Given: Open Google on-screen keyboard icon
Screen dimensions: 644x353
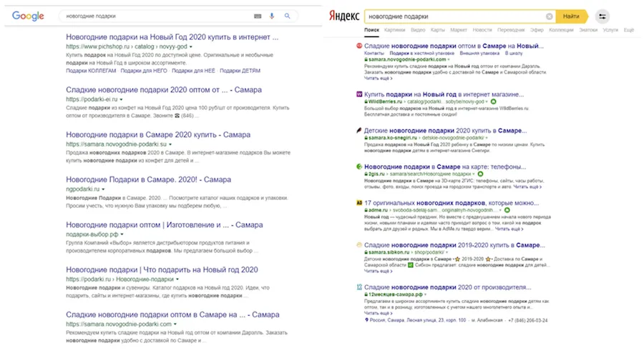Looking at the screenshot, I should 258,16.
